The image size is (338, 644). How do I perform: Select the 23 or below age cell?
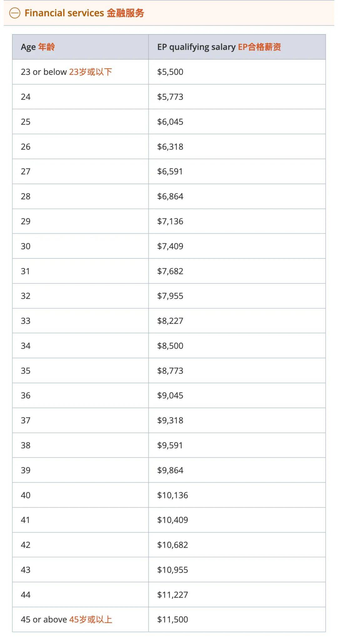pos(66,72)
